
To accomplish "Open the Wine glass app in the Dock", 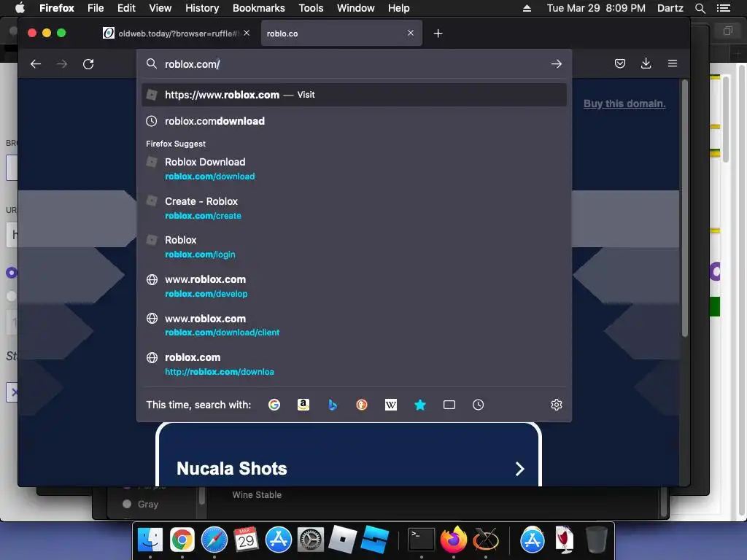I will tap(564, 540).
